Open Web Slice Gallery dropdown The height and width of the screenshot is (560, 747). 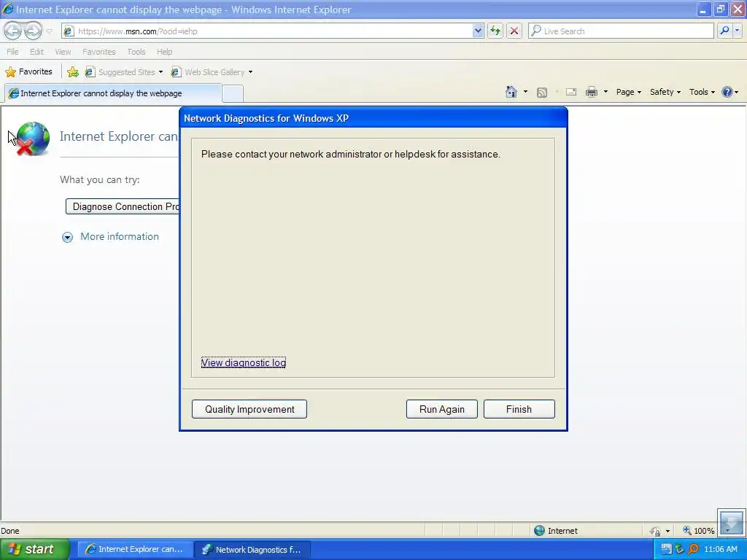coord(212,72)
